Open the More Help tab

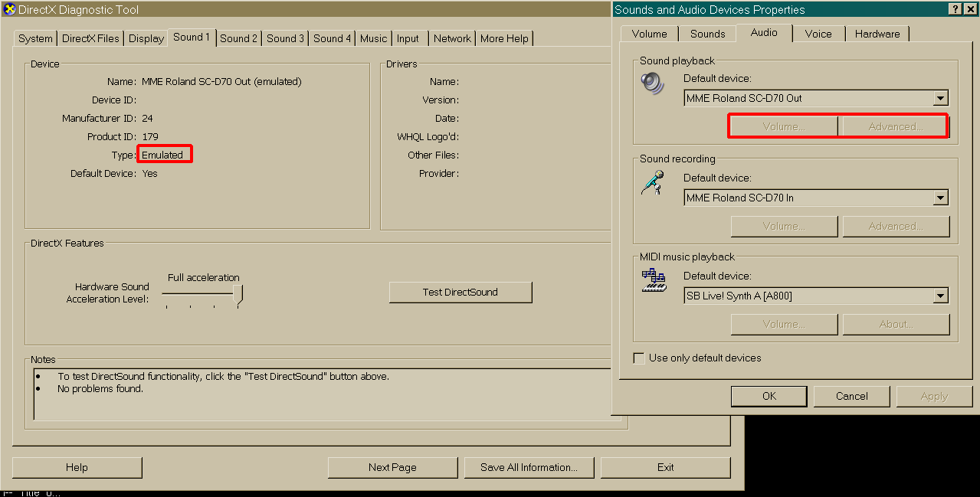(x=504, y=38)
